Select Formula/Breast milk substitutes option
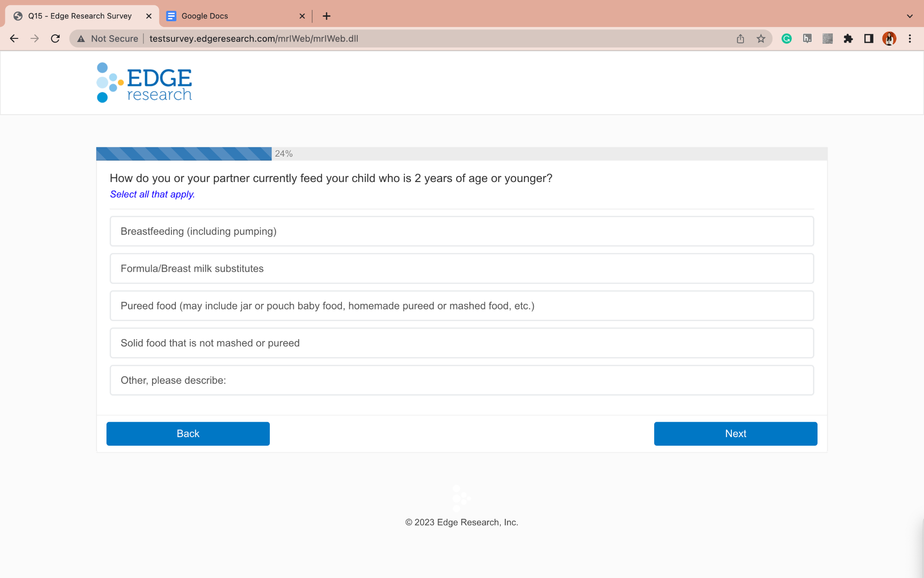 (462, 269)
